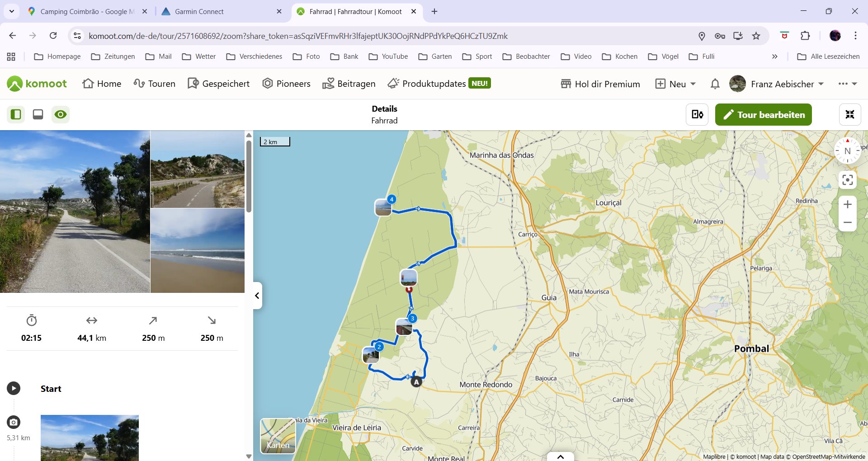Click the notifications bell icon
Screen dimensions: 868x461
tap(715, 84)
